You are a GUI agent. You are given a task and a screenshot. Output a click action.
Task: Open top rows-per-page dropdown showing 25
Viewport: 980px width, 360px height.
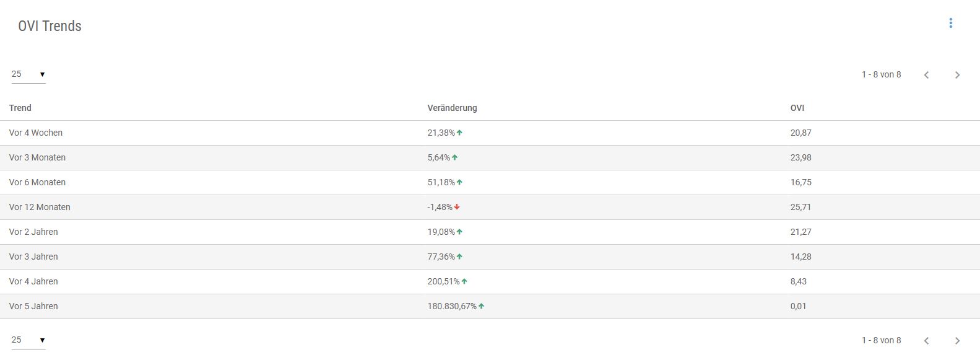coord(28,74)
